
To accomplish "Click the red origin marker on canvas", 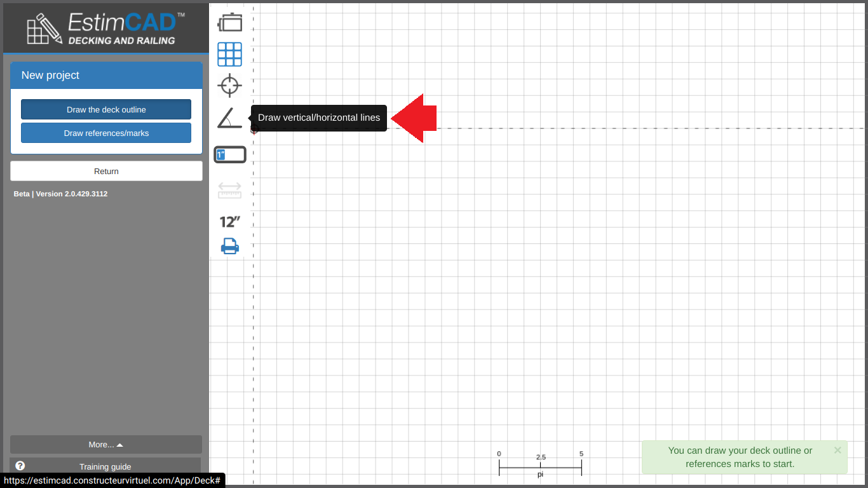I will click(254, 130).
